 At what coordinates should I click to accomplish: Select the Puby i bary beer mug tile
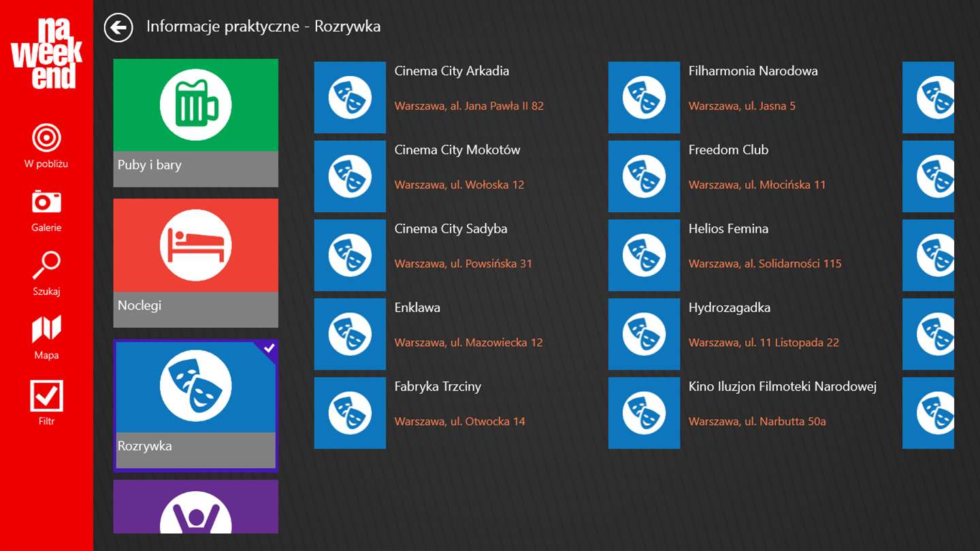(196, 122)
